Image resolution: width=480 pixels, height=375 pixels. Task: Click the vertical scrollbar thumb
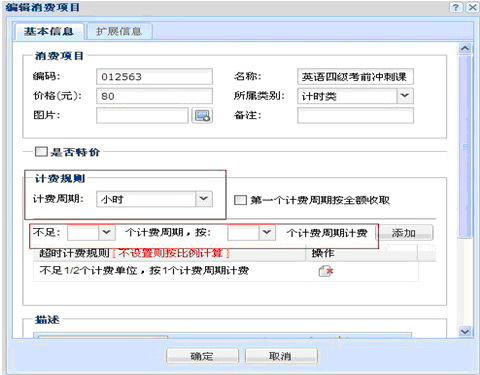point(465,147)
